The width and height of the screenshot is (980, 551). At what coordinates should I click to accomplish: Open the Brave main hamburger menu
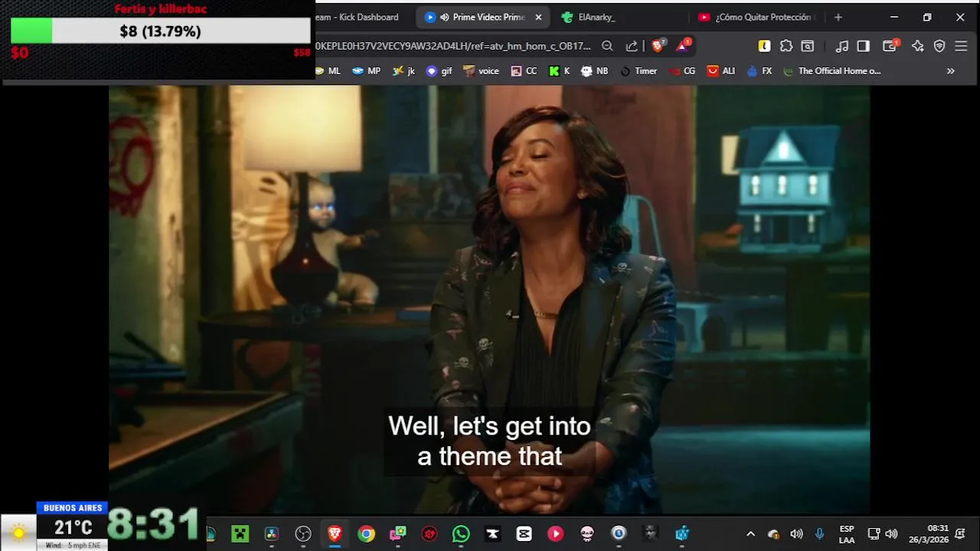961,46
